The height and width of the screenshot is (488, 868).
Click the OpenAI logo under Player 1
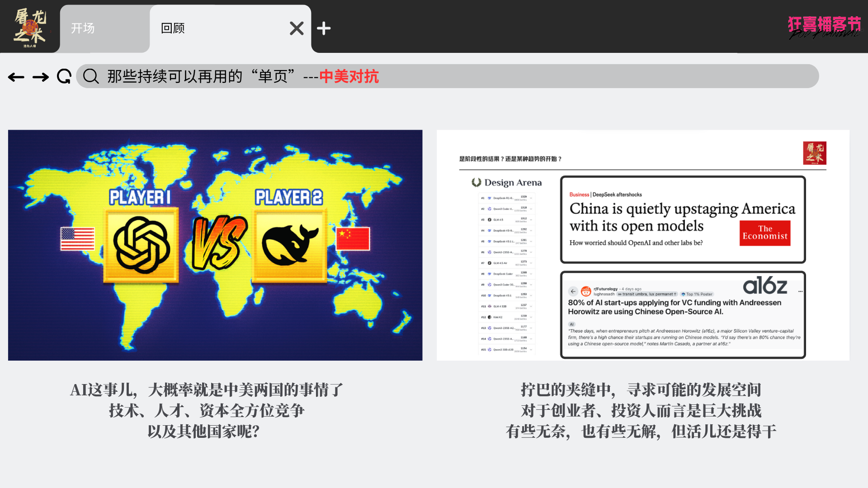point(142,245)
